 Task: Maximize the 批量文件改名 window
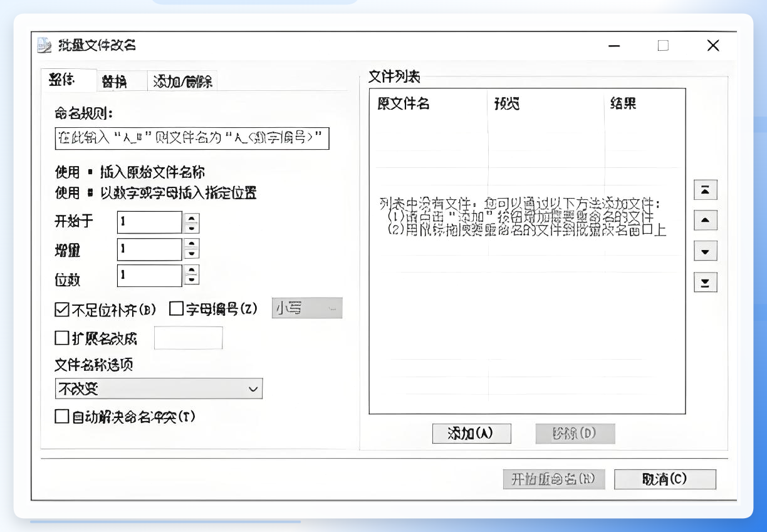pos(663,46)
